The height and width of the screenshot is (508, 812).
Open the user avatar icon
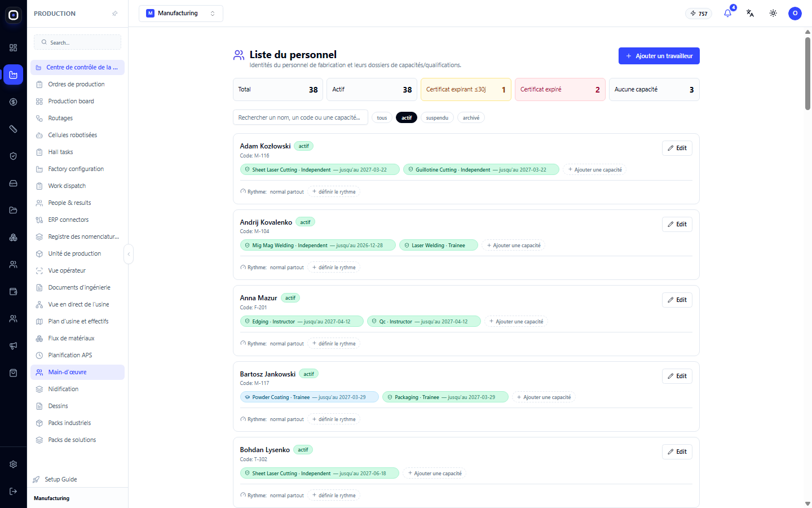pos(795,13)
